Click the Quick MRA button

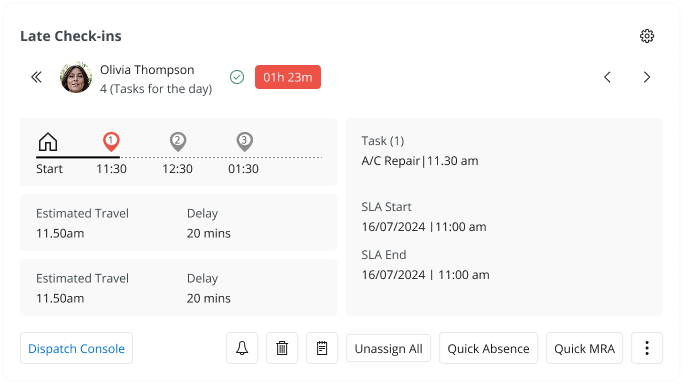585,348
